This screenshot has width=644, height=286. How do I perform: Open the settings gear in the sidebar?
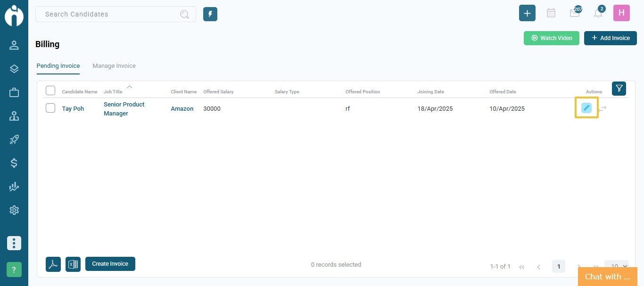tap(14, 210)
